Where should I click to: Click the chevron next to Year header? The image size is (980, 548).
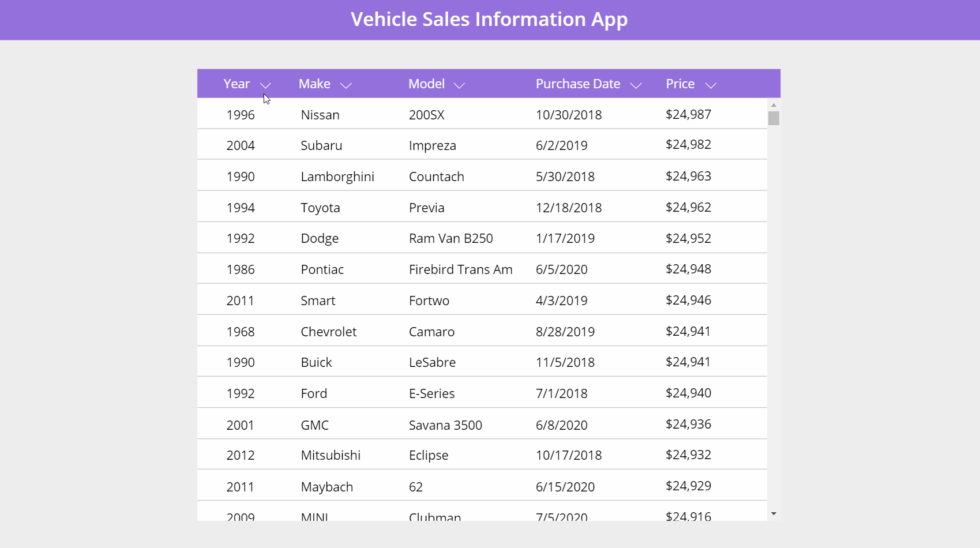265,85
